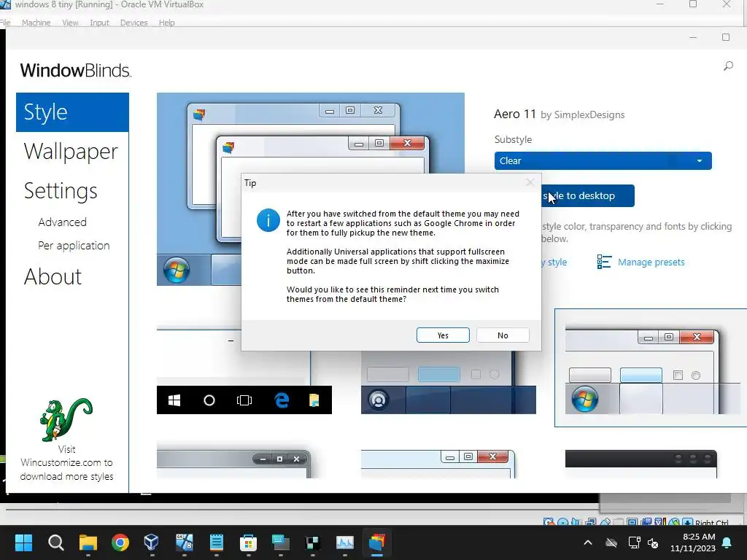Open the Machine menu in VirtualBox
747x560 pixels.
click(36, 23)
